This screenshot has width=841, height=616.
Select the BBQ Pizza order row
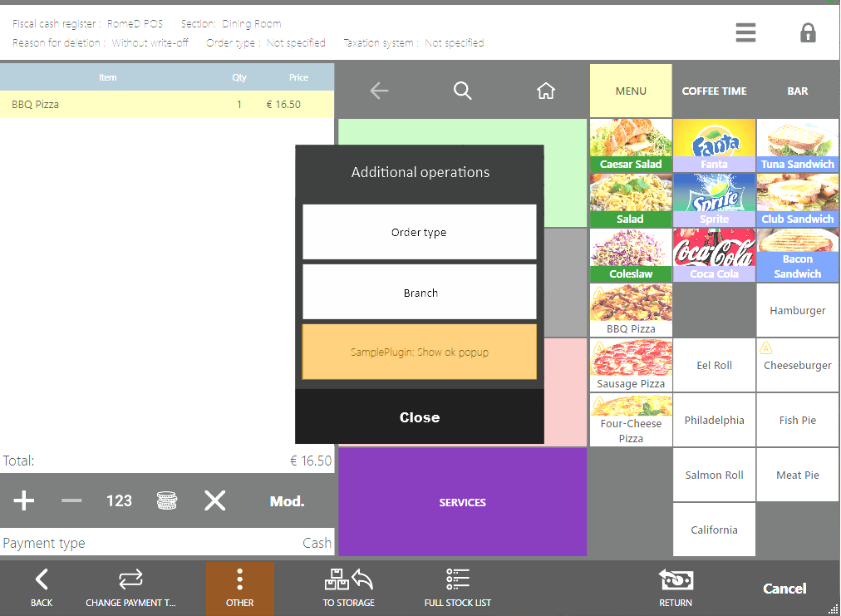click(x=166, y=105)
